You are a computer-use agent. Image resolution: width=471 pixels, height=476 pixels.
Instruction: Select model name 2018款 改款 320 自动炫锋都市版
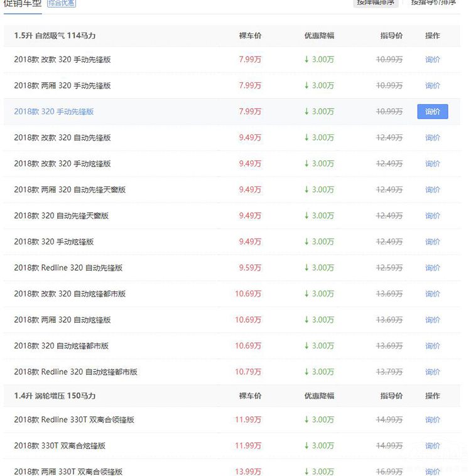(70, 294)
